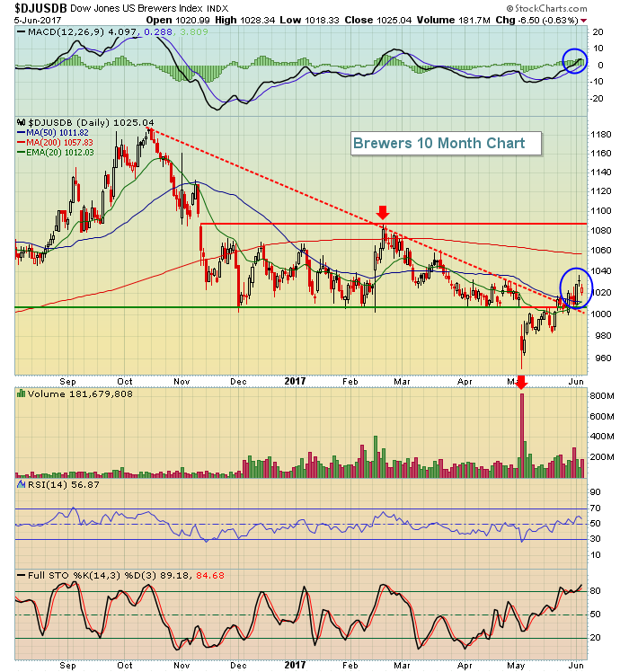The height and width of the screenshot is (672, 629).
Task: Click the MACD signal value 0.288
Action: point(158,32)
